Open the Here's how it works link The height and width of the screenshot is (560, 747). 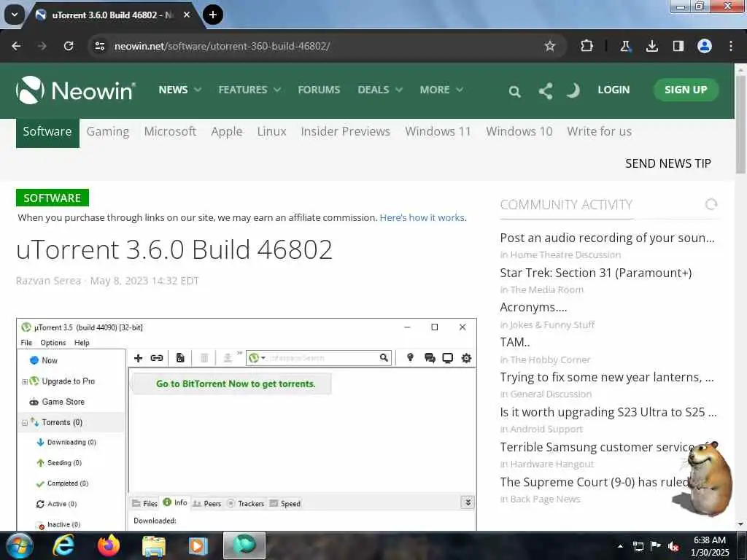(x=423, y=217)
